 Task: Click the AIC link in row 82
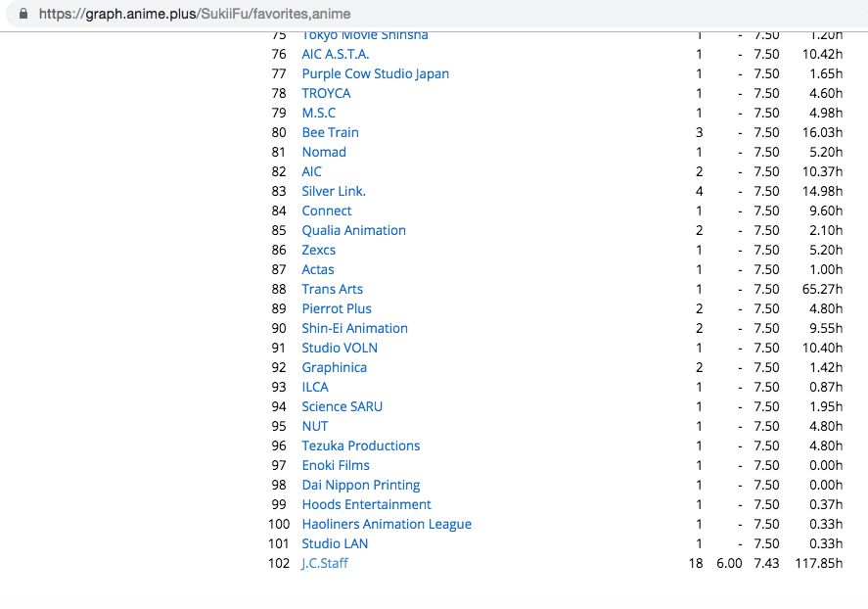[311, 171]
